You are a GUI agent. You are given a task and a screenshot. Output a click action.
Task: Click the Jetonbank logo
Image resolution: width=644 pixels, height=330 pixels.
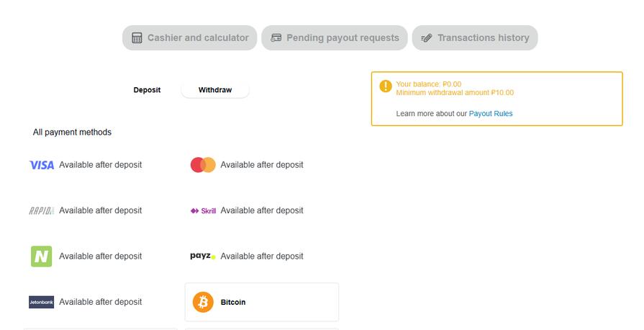point(41,302)
